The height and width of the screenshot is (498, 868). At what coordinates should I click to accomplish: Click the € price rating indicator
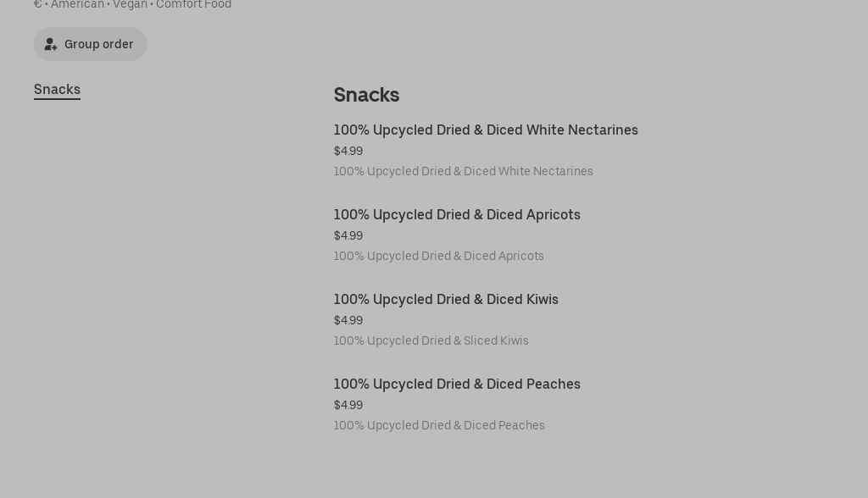click(36, 4)
